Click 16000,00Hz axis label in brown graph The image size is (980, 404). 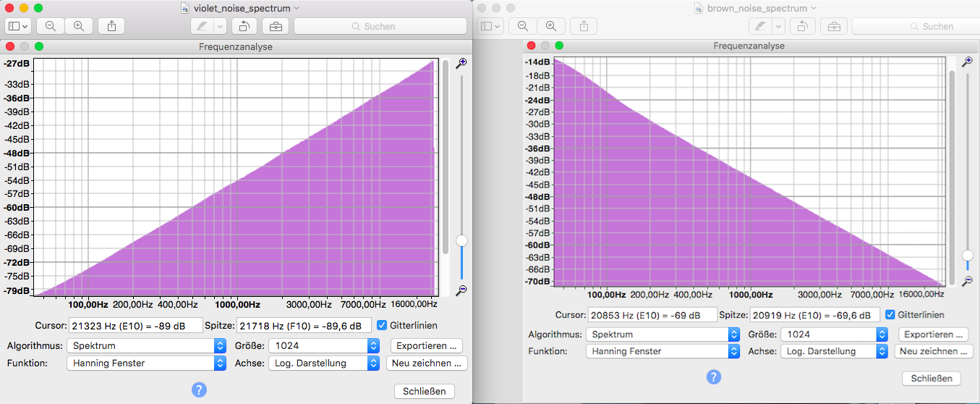[922, 295]
